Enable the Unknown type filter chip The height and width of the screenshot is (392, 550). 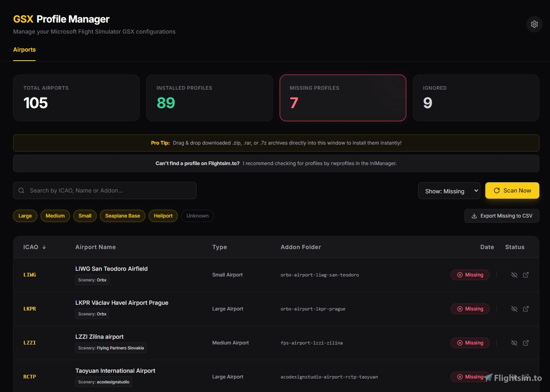[197, 216]
